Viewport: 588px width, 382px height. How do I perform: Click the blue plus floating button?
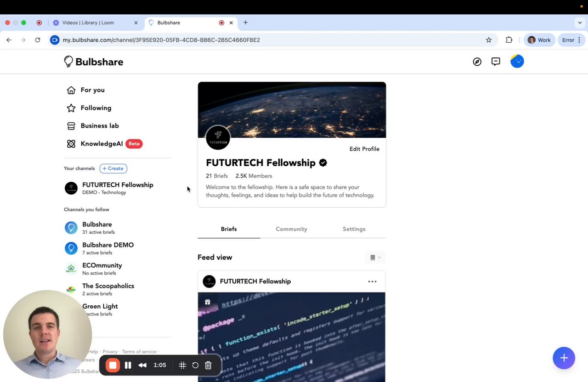[x=564, y=358]
